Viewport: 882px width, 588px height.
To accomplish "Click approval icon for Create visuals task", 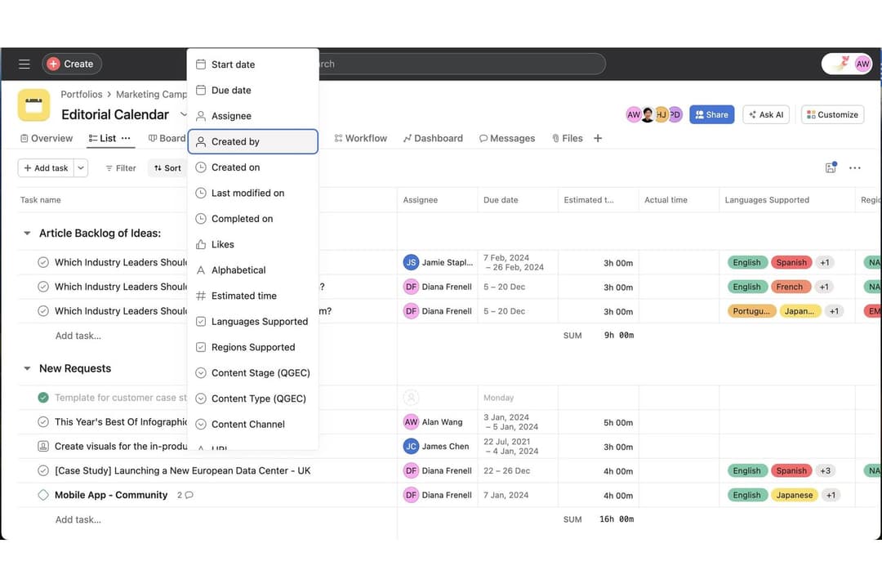I will point(43,446).
